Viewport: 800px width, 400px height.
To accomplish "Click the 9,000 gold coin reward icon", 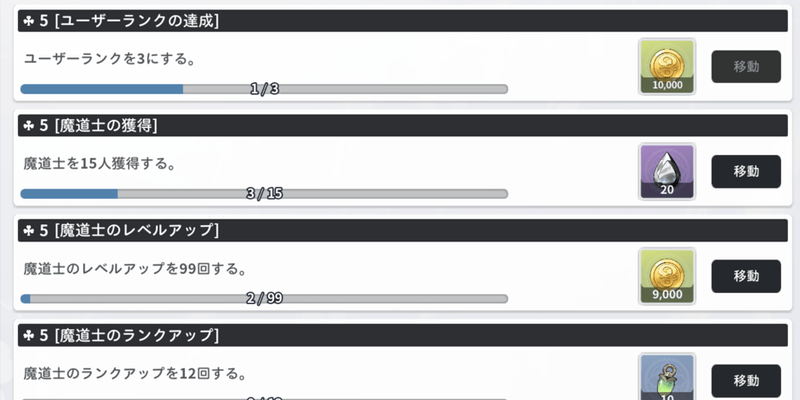I will 667,276.
